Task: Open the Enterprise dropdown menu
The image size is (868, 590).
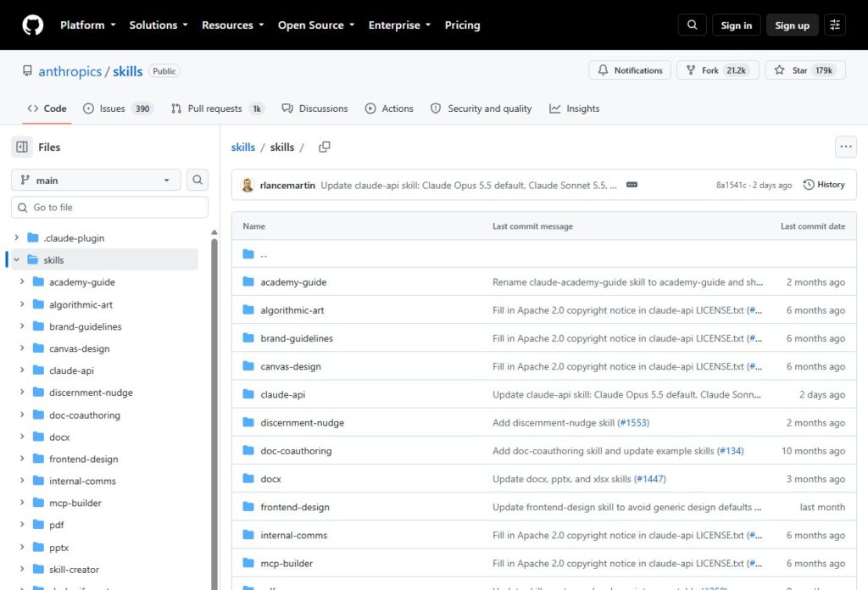Action: pyautogui.click(x=399, y=25)
